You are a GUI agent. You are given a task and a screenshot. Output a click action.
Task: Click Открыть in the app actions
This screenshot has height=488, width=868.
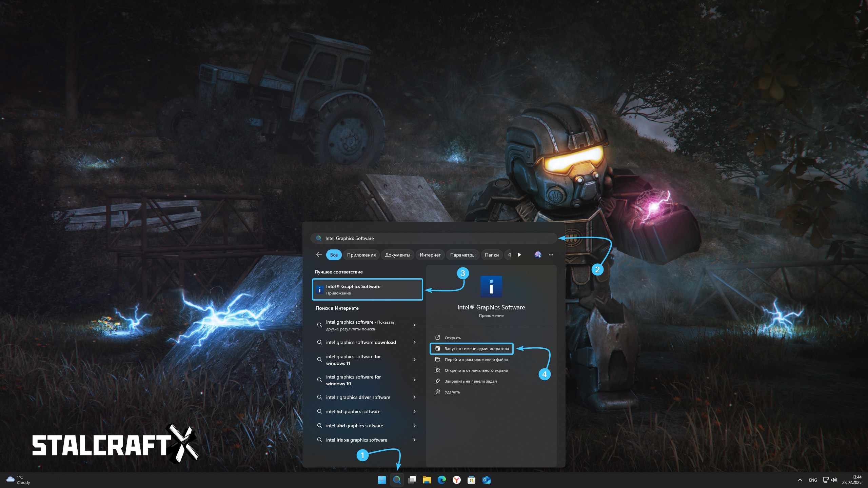coord(453,338)
